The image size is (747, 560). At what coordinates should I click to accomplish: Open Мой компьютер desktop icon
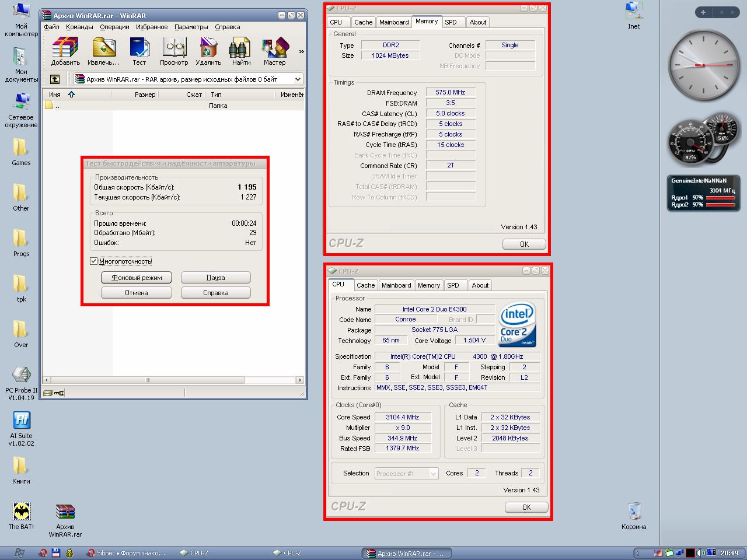[21, 20]
